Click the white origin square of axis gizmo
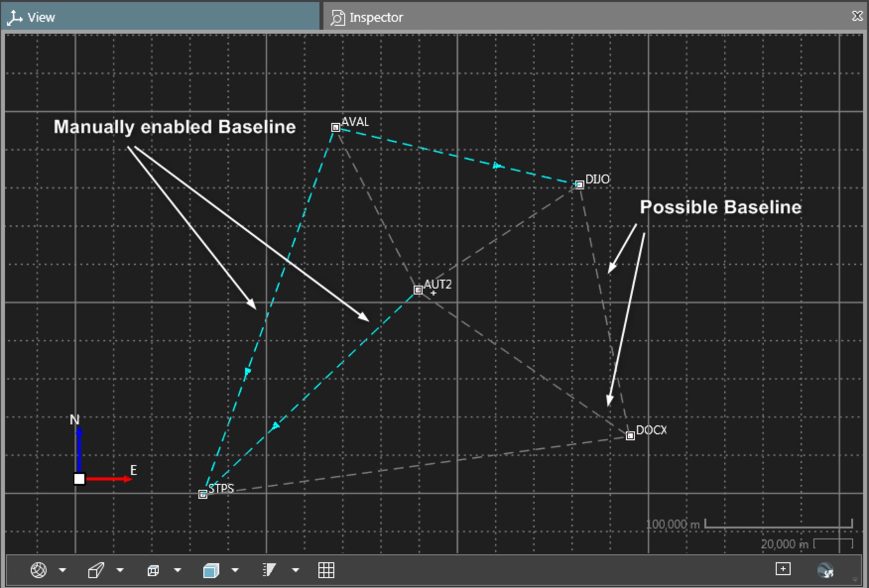The width and height of the screenshot is (869, 588). [x=79, y=479]
